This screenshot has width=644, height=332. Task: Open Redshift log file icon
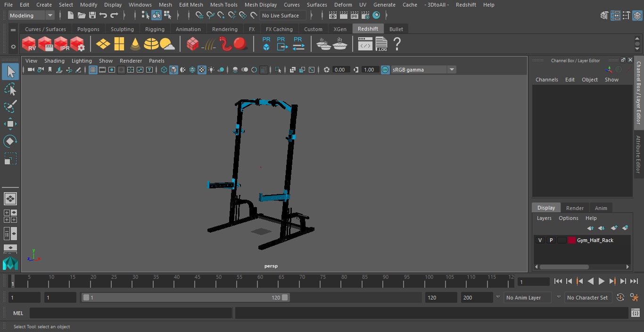pos(381,44)
